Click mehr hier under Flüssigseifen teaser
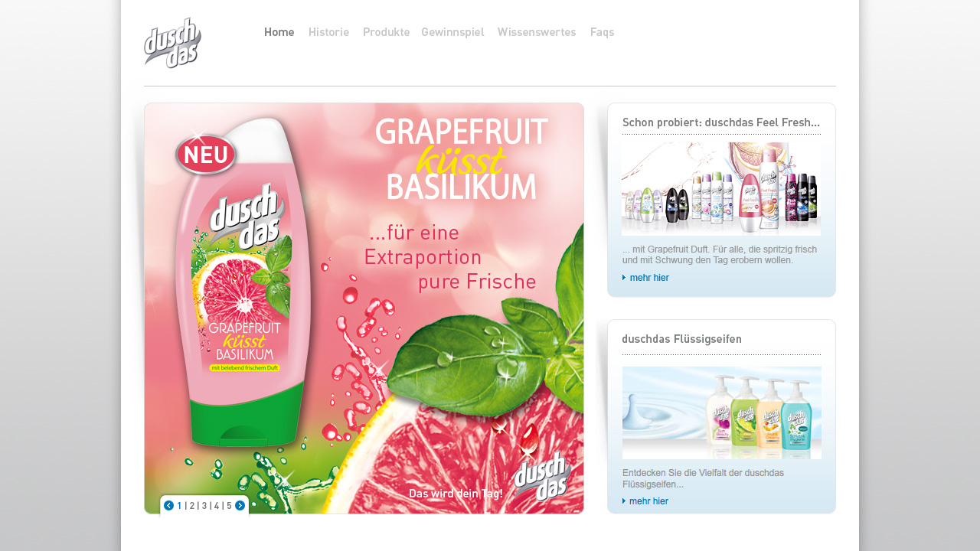 tap(649, 501)
